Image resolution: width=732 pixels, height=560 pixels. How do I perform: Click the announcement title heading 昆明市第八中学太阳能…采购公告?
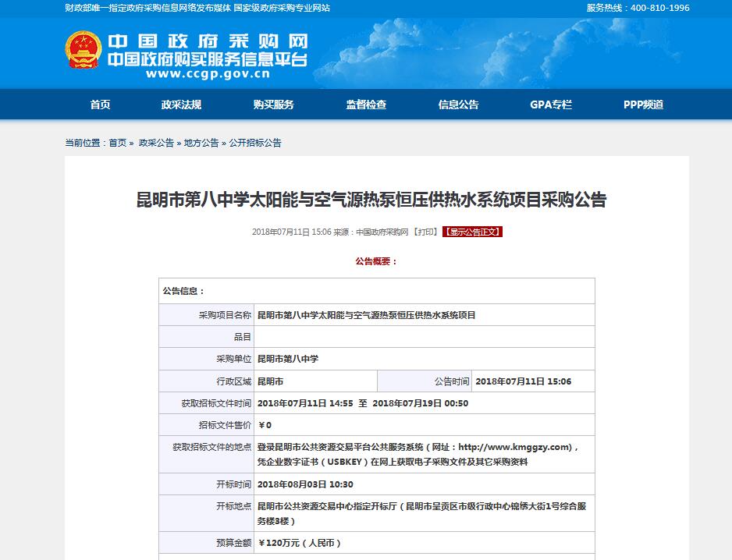coord(371,200)
